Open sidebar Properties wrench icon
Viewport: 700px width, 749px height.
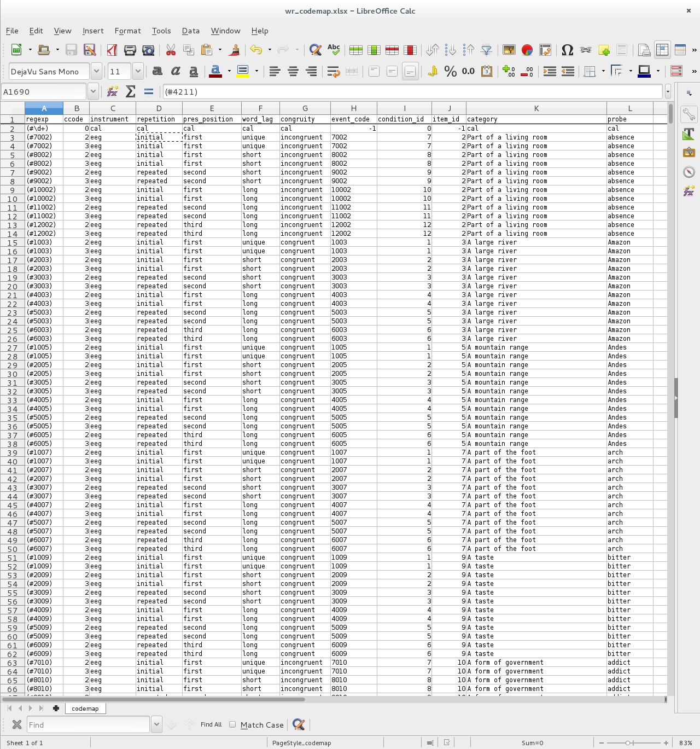click(689, 114)
